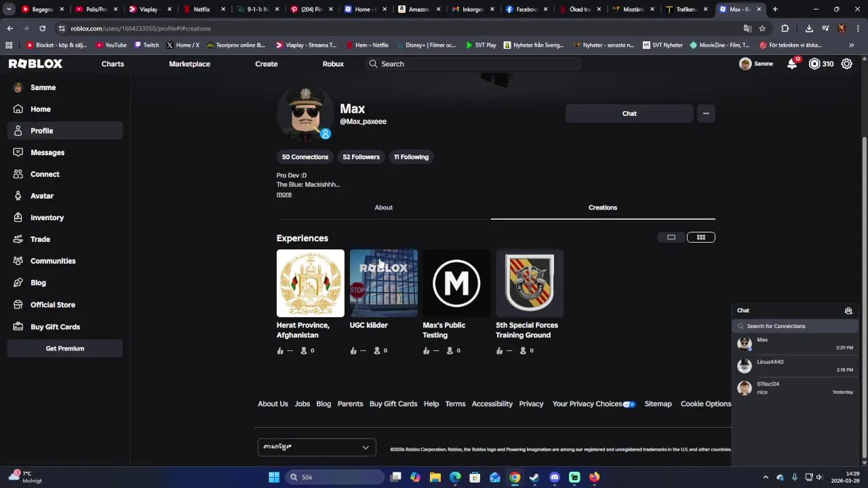Toggle Your Privacy Choices switch icon
868x488 pixels.
click(x=629, y=404)
